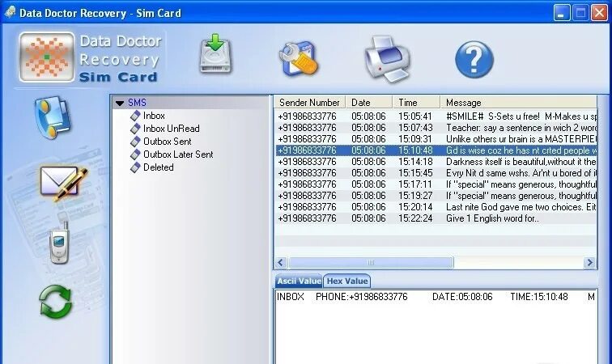This screenshot has width=612, height=364.
Task: Click the Outbox Sent folder icon
Action: 135,142
